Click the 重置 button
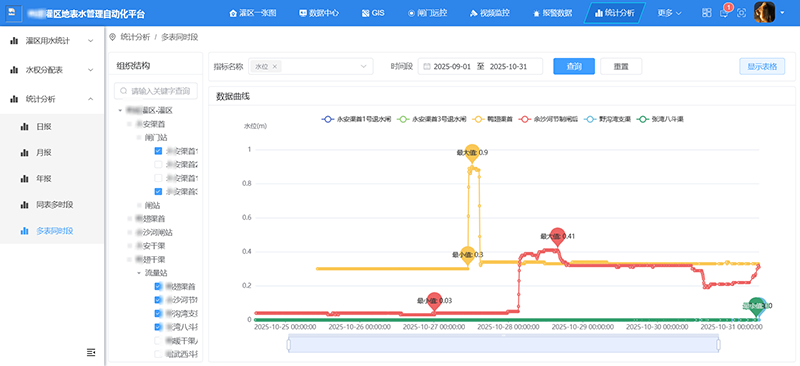The width and height of the screenshot is (800, 366). pyautogui.click(x=621, y=66)
